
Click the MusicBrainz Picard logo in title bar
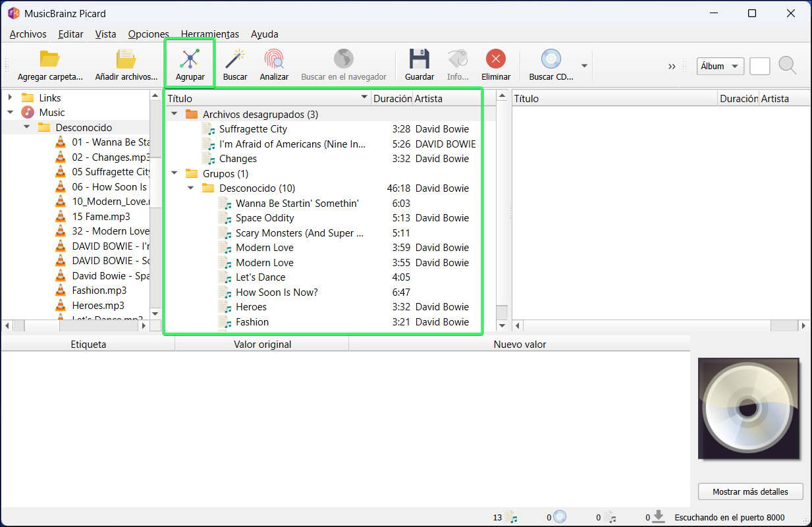point(13,13)
